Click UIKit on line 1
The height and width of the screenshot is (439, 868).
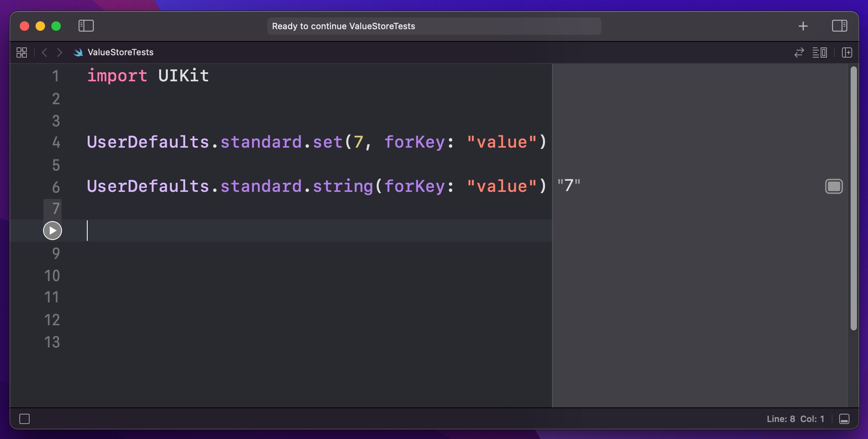pos(184,75)
